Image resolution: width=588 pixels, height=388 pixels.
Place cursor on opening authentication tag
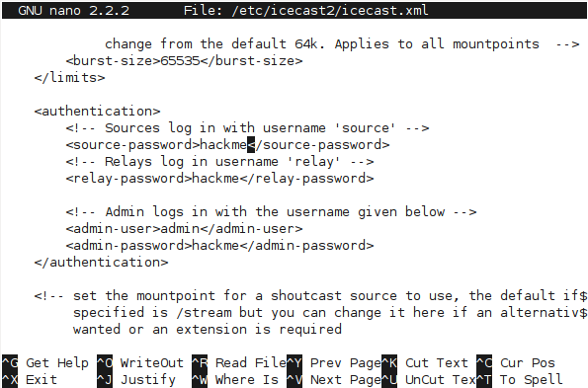[97, 112]
